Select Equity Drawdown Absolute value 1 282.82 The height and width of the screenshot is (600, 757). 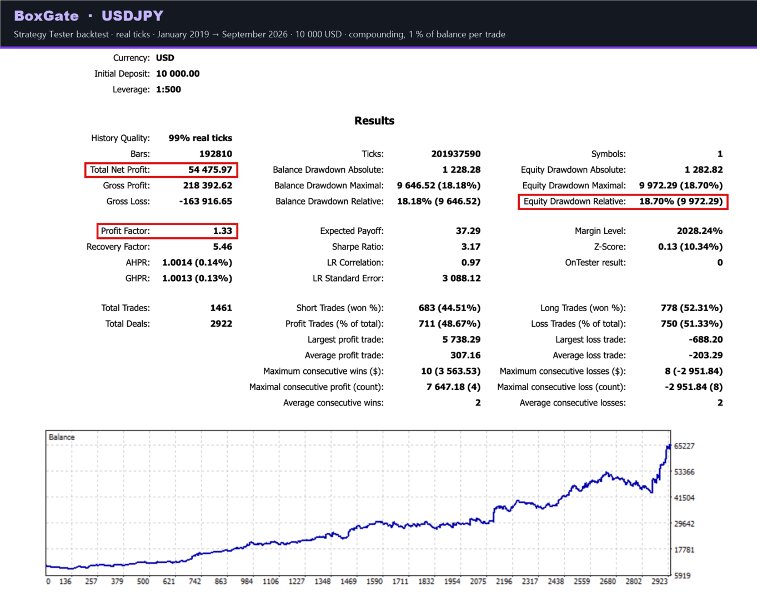[704, 170]
